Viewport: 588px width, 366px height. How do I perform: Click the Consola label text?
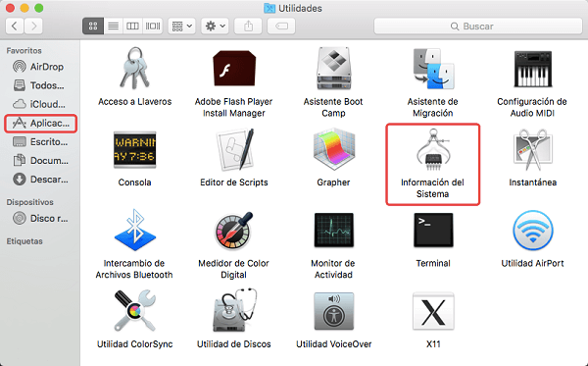pyautogui.click(x=134, y=183)
